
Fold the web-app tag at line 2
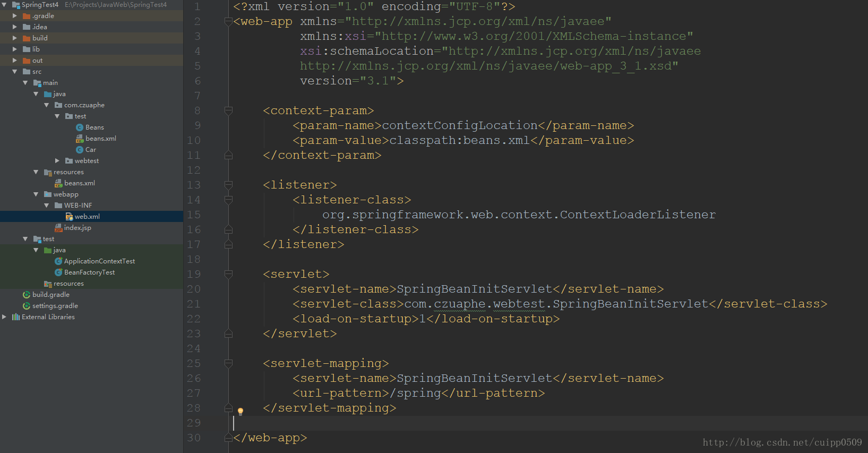[x=228, y=22]
